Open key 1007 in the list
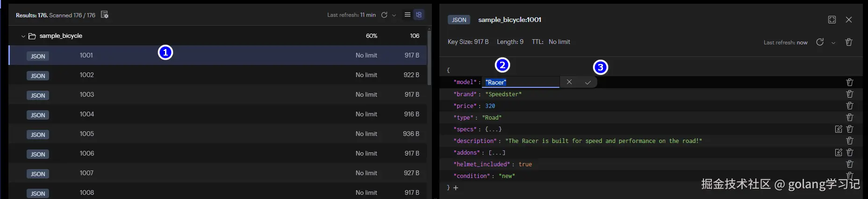Screen dimensions: 868x199 pos(217,173)
